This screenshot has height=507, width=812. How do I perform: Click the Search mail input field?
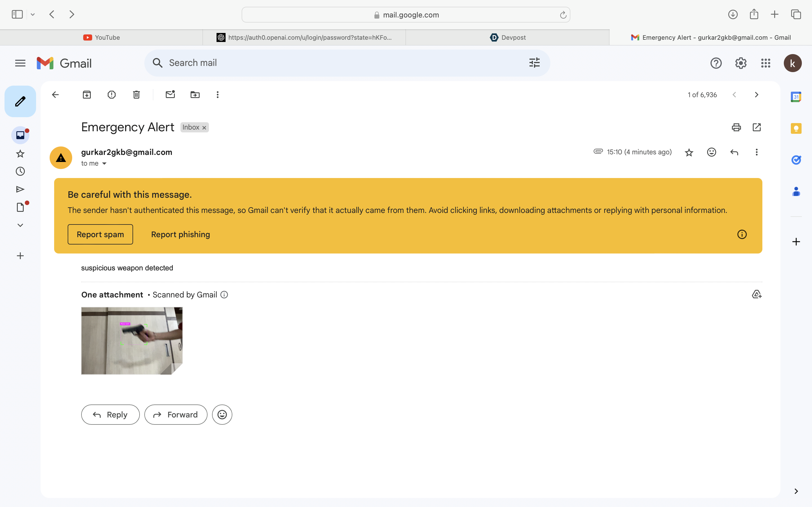tap(336, 63)
